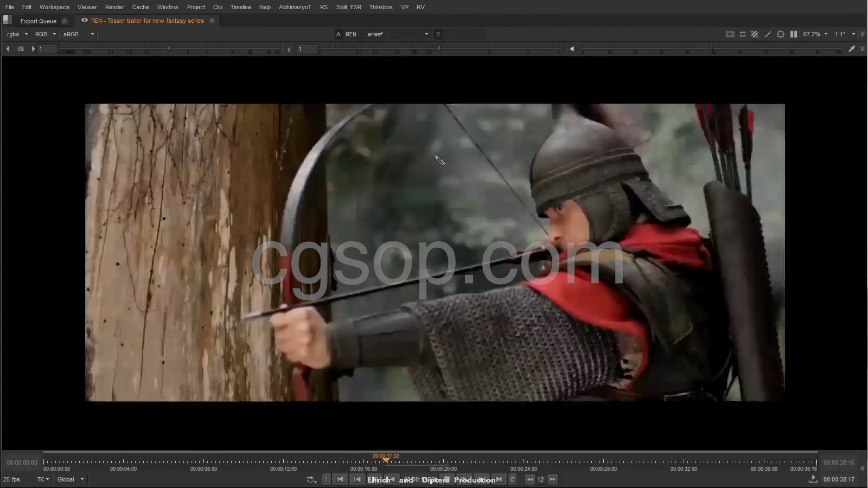Switch to the Export Queue tab

tap(39, 21)
